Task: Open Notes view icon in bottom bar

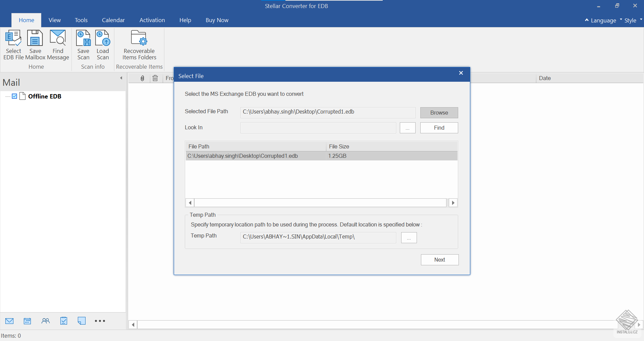Action: click(x=82, y=321)
